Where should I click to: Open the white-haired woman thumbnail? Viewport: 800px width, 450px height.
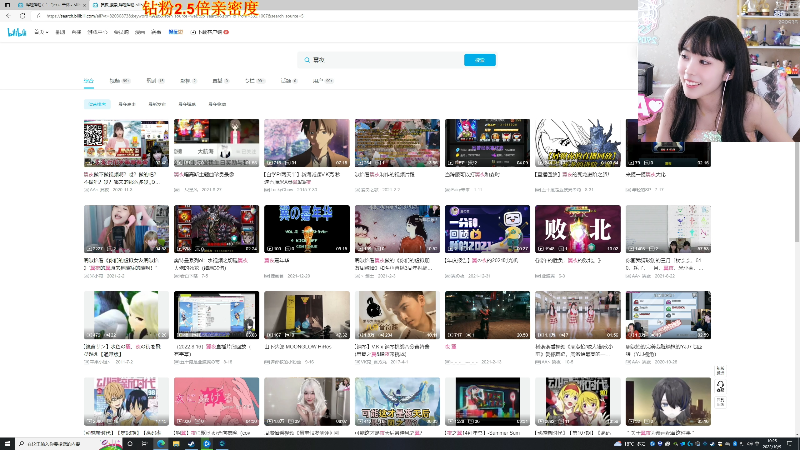click(x=307, y=402)
